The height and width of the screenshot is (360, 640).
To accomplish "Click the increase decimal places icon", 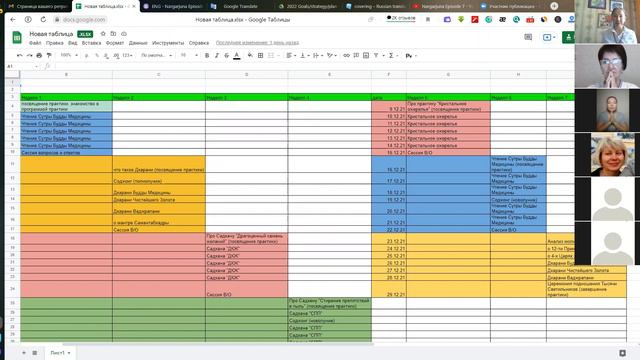I will coord(116,56).
